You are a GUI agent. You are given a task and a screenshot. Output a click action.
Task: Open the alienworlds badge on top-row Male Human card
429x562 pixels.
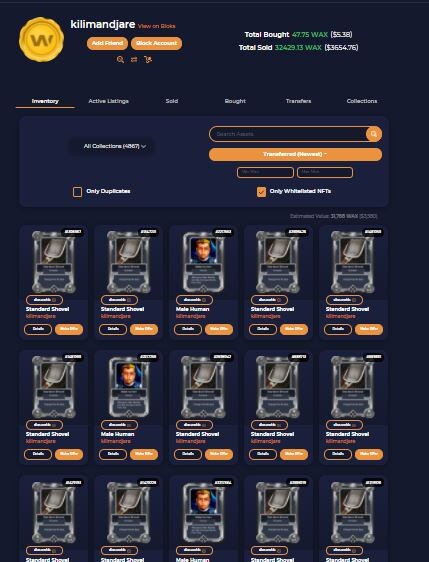pos(194,300)
